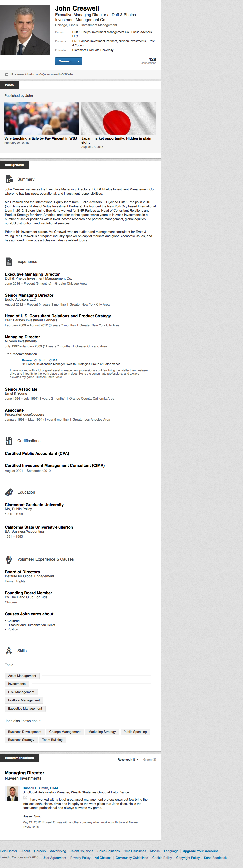Click the Skills compass icon
Viewport: 243px width, 868px height.
9,651
